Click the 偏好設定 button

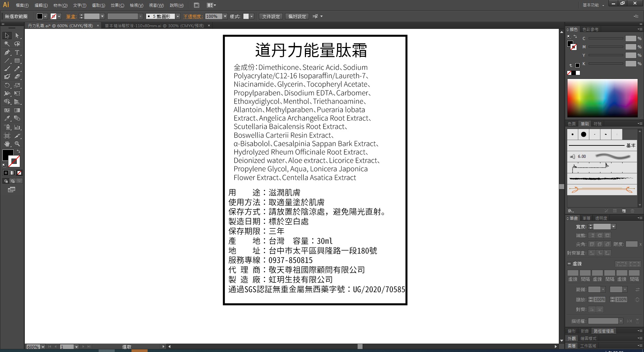click(297, 16)
